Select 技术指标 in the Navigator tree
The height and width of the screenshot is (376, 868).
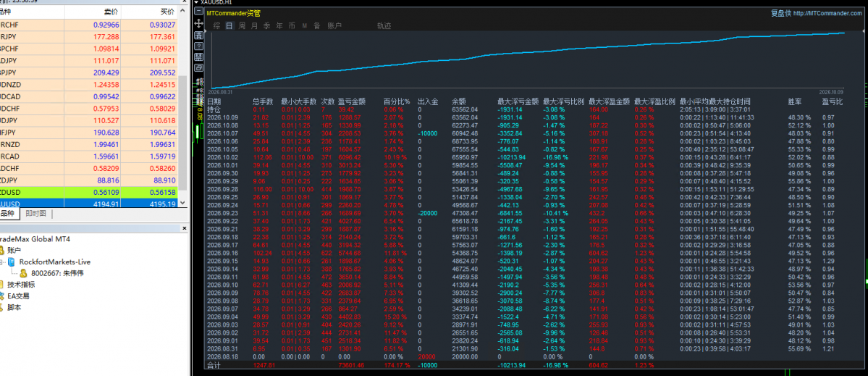click(x=22, y=285)
